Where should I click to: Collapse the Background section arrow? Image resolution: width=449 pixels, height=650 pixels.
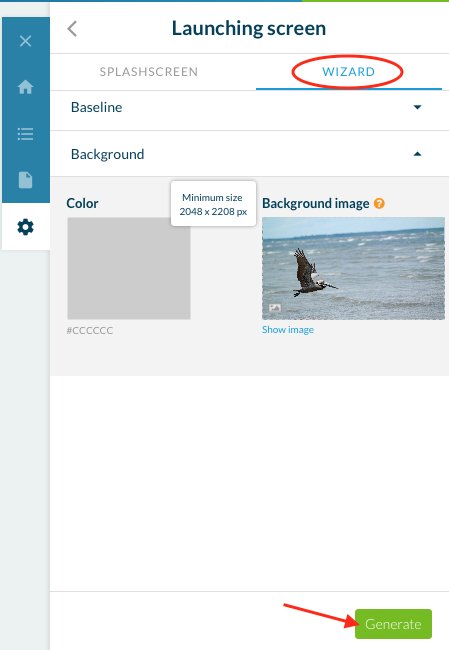point(417,154)
